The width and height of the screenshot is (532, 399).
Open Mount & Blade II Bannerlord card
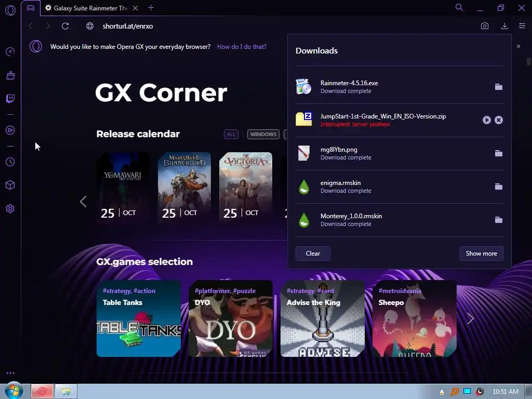[x=184, y=187]
